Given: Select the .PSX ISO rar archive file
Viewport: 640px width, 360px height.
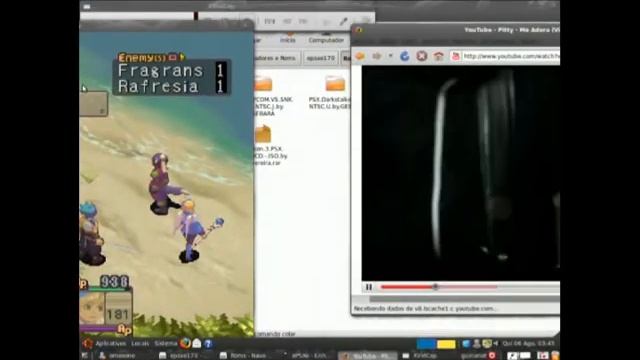Looking at the screenshot, I should (x=262, y=134).
